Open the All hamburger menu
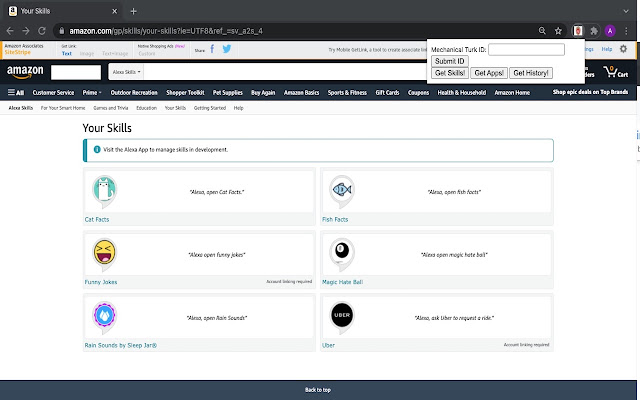The height and width of the screenshot is (400, 640). pyautogui.click(x=16, y=93)
